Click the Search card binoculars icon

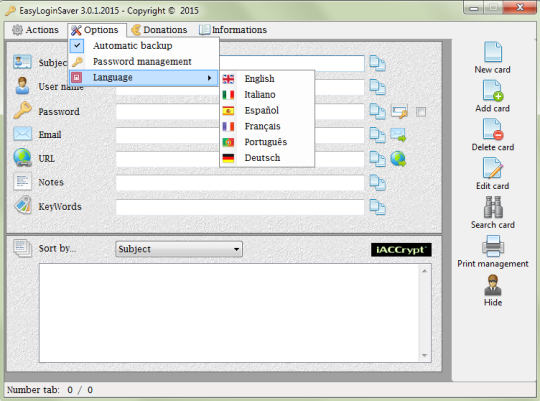[493, 207]
